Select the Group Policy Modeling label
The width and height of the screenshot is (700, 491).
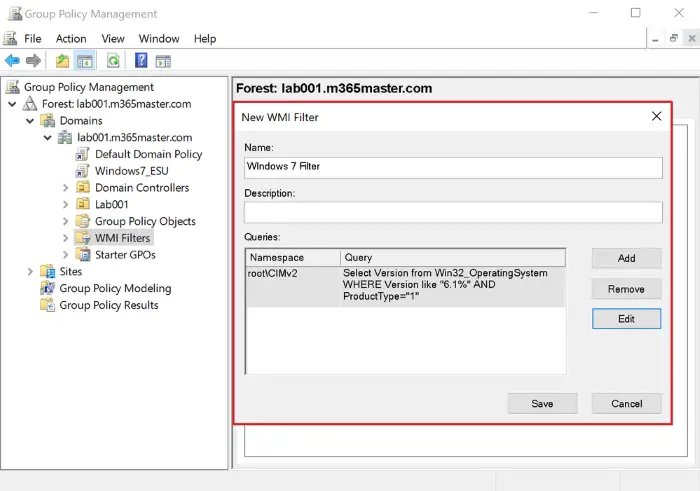pos(115,288)
